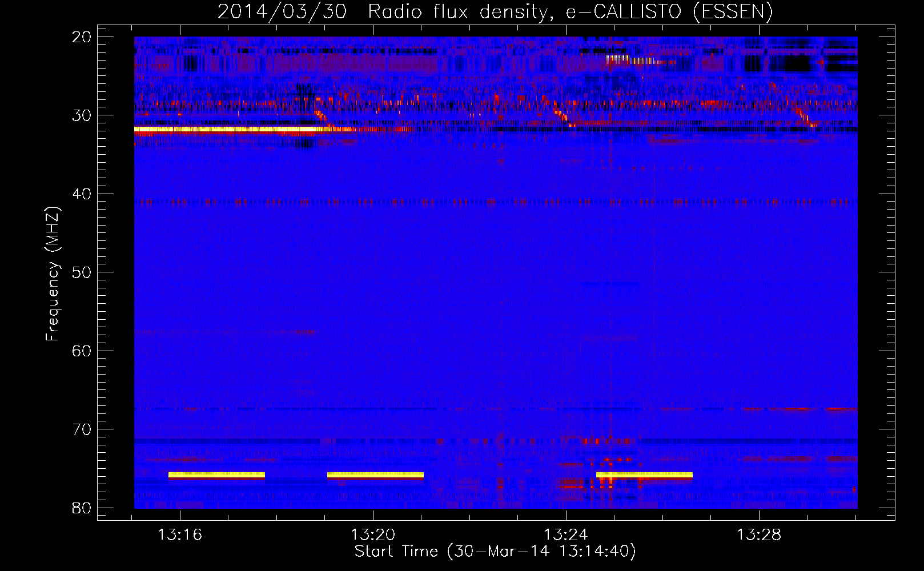Image resolution: width=924 pixels, height=571 pixels.
Task: Click the first yellow bar near 76 MHz
Action: pos(216,475)
